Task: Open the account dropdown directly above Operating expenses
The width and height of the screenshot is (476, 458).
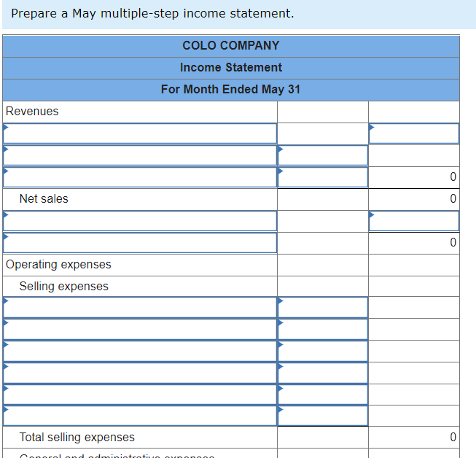Action: pyautogui.click(x=140, y=243)
